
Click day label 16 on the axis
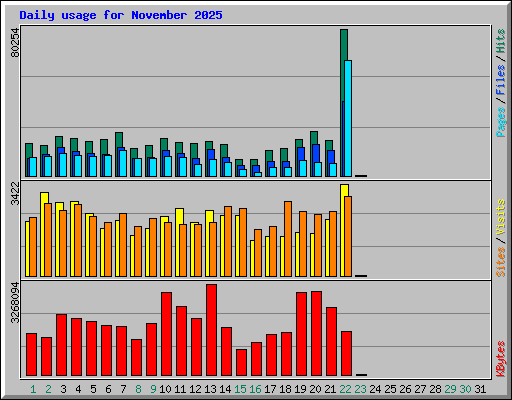click(x=255, y=389)
